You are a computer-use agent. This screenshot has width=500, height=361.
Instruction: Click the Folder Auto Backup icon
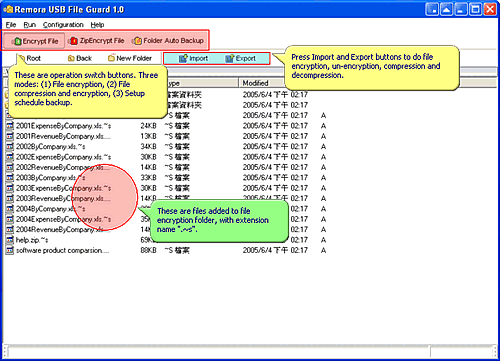pyautogui.click(x=137, y=41)
